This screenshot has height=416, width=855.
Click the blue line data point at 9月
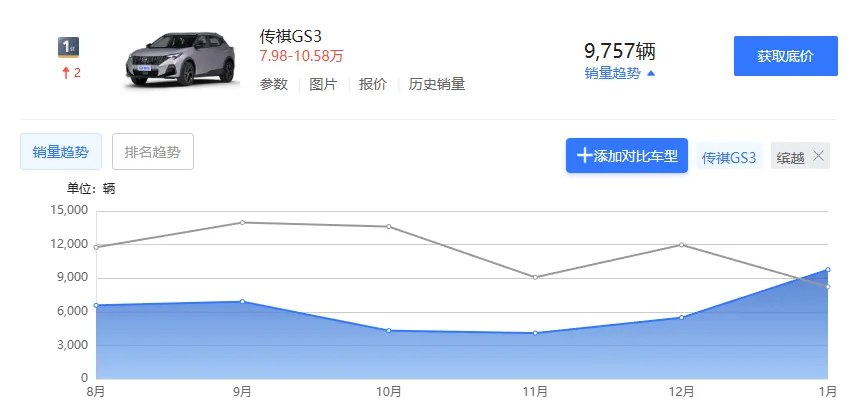click(x=242, y=302)
